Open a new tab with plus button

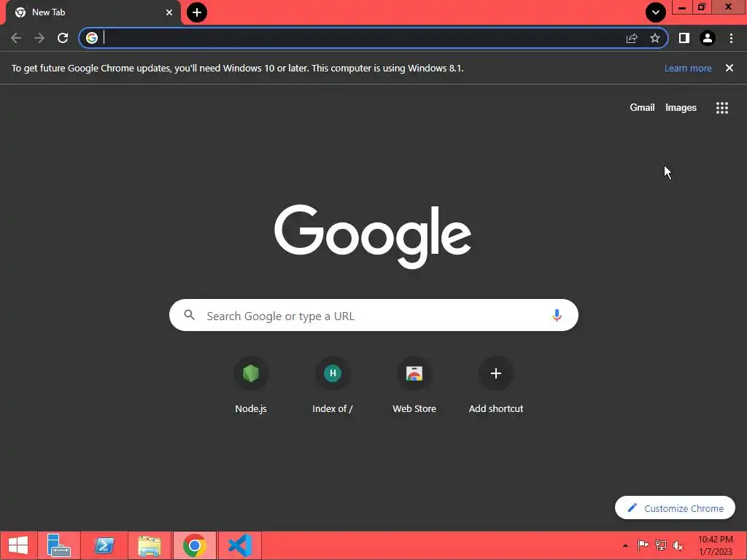197,12
